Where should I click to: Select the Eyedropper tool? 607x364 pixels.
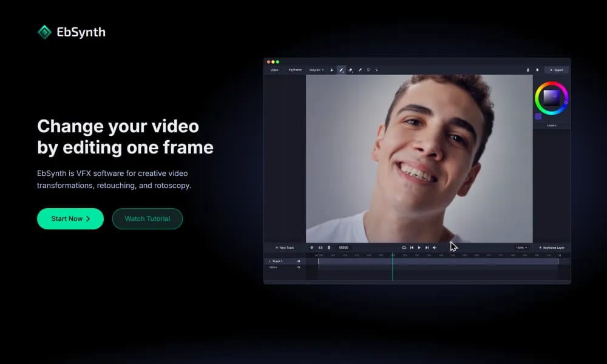click(359, 70)
